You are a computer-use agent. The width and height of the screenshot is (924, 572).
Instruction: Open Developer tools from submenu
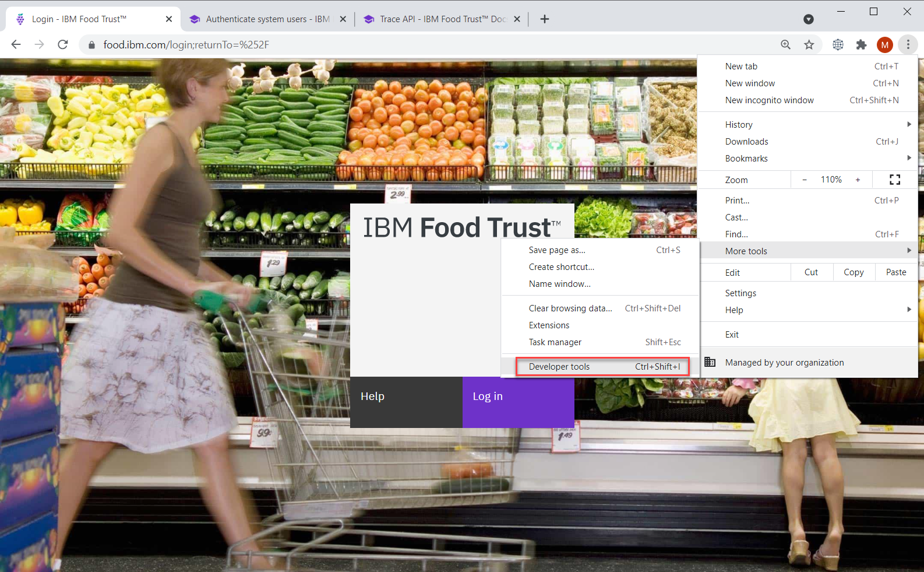600,367
